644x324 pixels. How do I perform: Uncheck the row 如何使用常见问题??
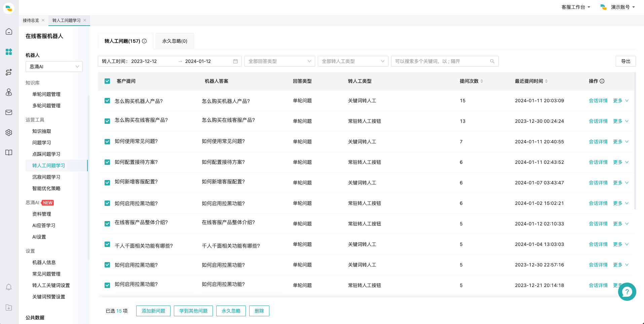coord(107,142)
